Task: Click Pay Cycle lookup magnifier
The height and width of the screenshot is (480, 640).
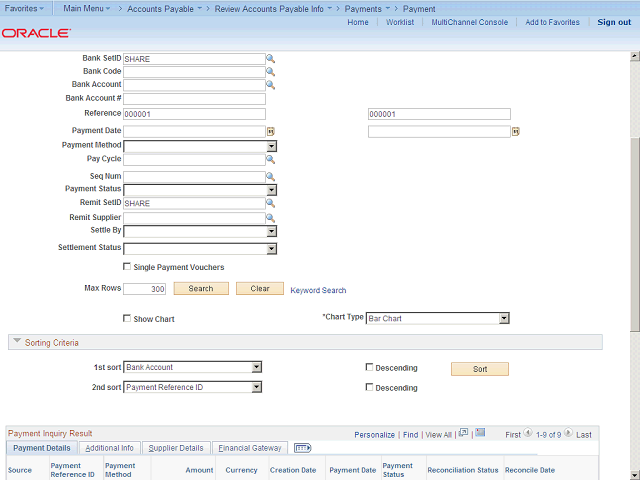Action: pyautogui.click(x=270, y=159)
